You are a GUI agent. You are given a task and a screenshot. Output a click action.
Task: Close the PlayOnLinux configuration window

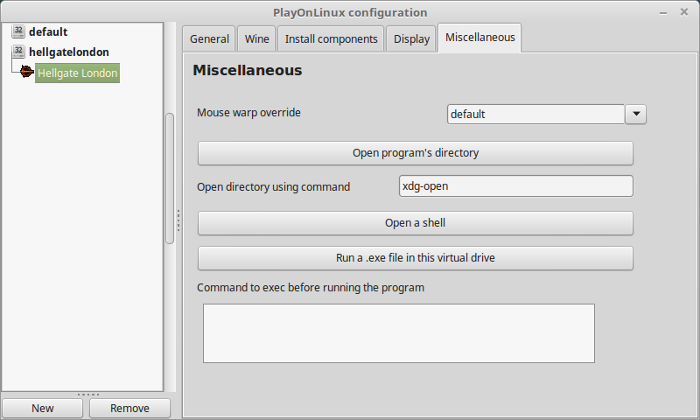click(684, 12)
